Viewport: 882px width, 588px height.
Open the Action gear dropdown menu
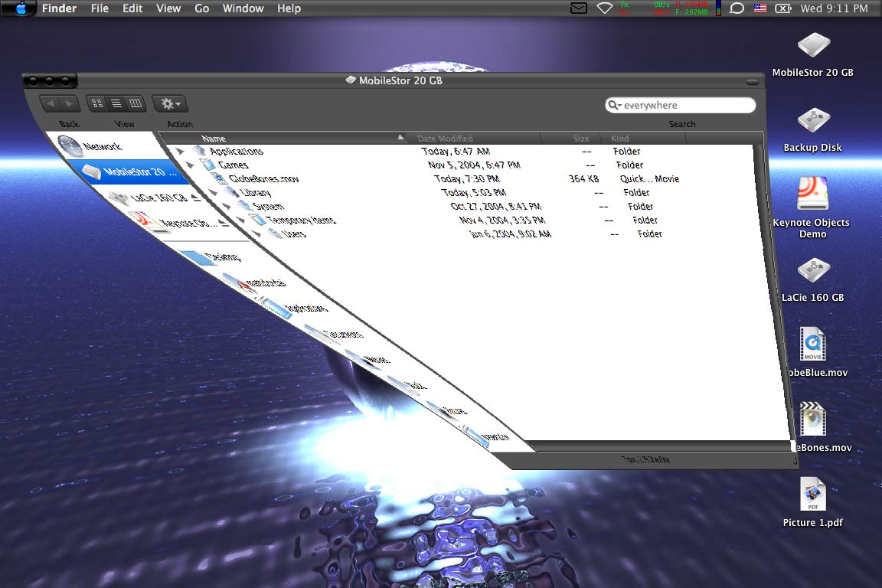(x=169, y=103)
